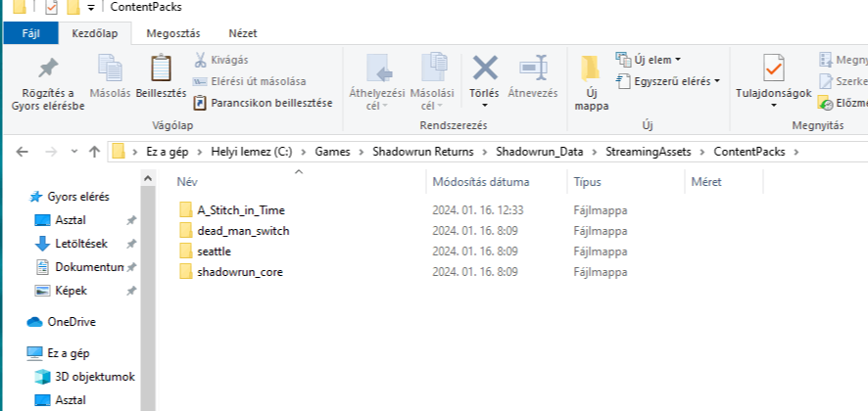Click Helyi lemez (C:) breadcrumb
This screenshot has height=411, width=868.
[252, 152]
